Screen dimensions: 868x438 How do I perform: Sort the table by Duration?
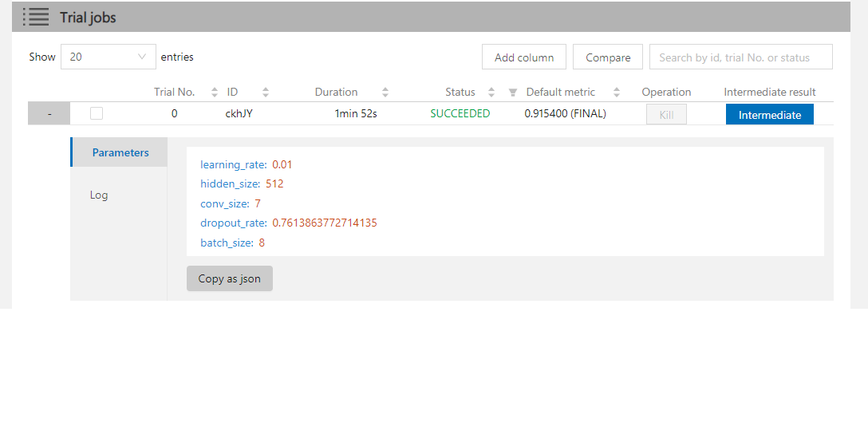tap(385, 93)
